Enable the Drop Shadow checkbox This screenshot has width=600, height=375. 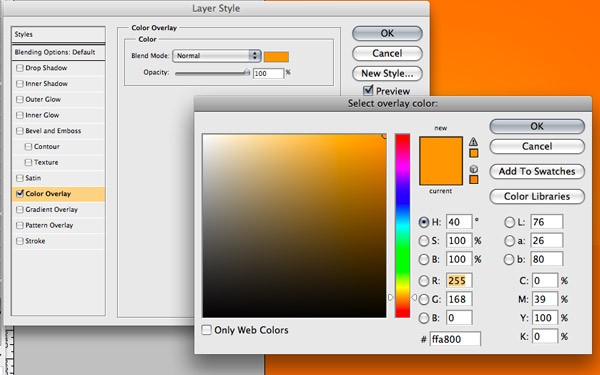coord(20,68)
